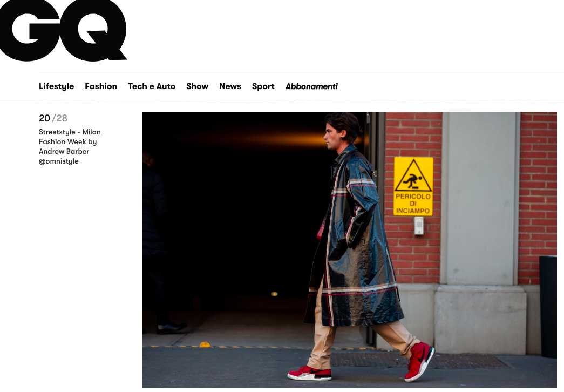
Task: Click the GQ logo to go home
Action: coord(63,30)
